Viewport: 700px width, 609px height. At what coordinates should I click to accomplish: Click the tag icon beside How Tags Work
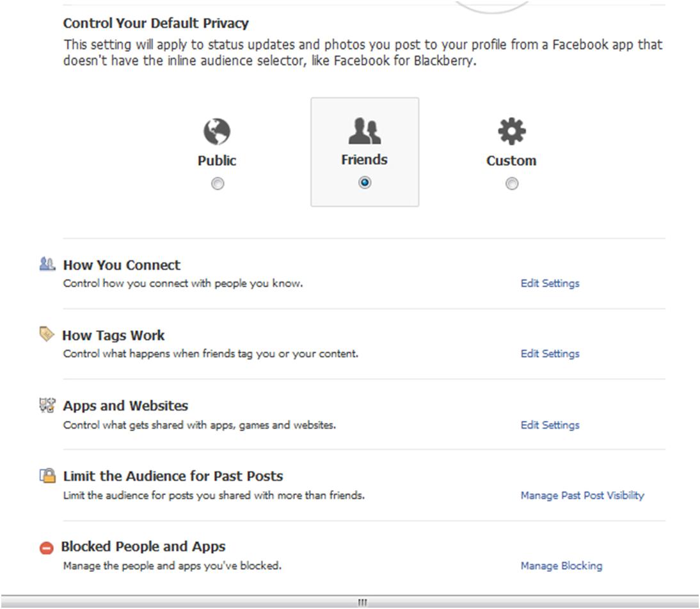pyautogui.click(x=47, y=334)
